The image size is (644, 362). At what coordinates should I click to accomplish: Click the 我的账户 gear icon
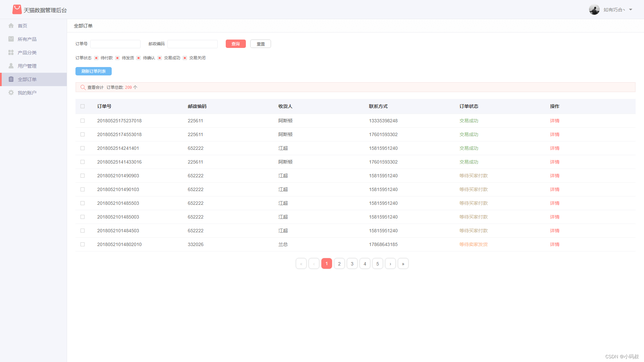click(11, 93)
